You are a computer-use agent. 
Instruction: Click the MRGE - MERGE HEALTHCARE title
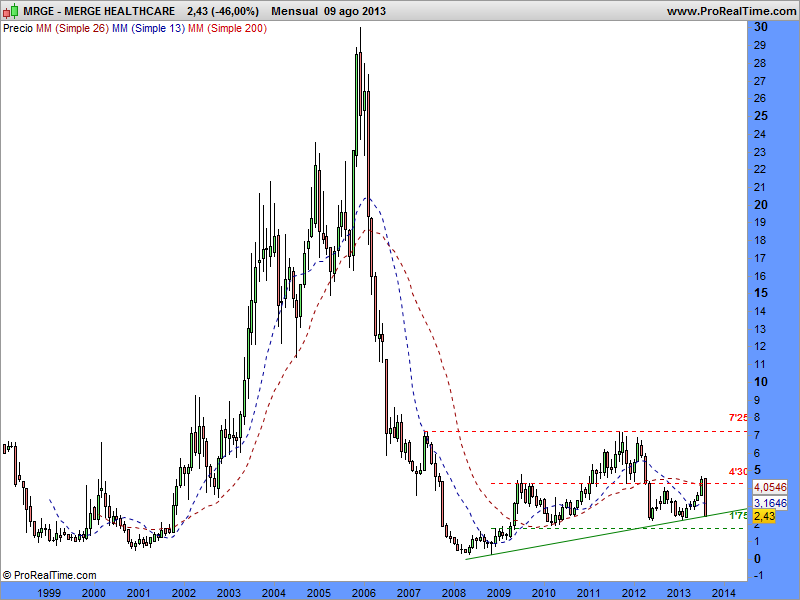click(x=99, y=11)
